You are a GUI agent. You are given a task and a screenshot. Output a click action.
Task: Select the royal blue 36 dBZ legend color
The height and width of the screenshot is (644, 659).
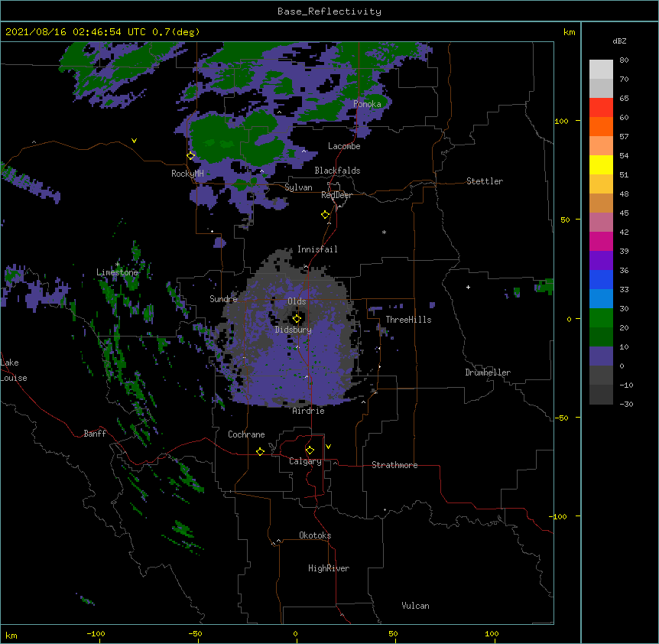601,279
